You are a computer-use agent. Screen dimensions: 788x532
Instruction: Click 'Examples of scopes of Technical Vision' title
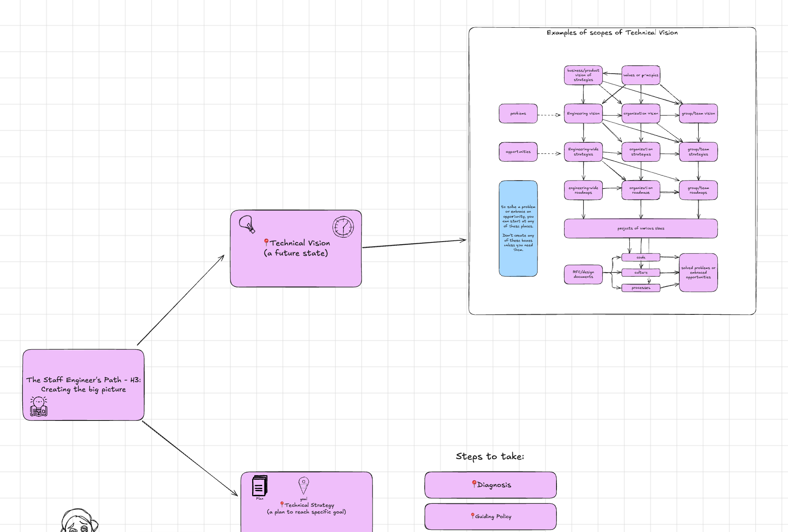click(612, 33)
